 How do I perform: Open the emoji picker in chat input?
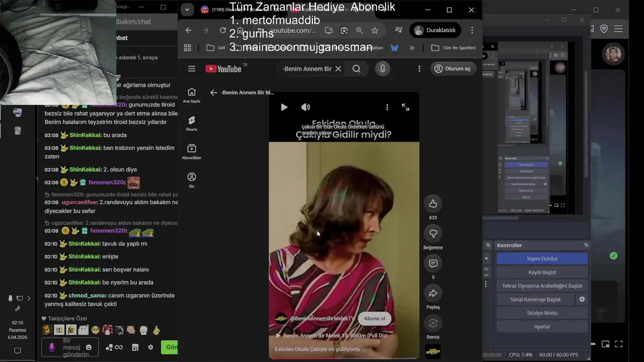point(89,347)
